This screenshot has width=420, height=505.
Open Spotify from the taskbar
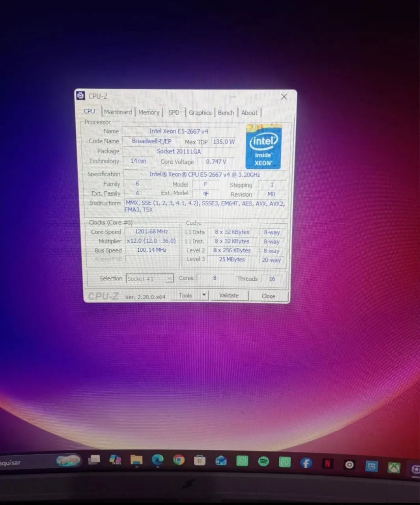click(263, 461)
